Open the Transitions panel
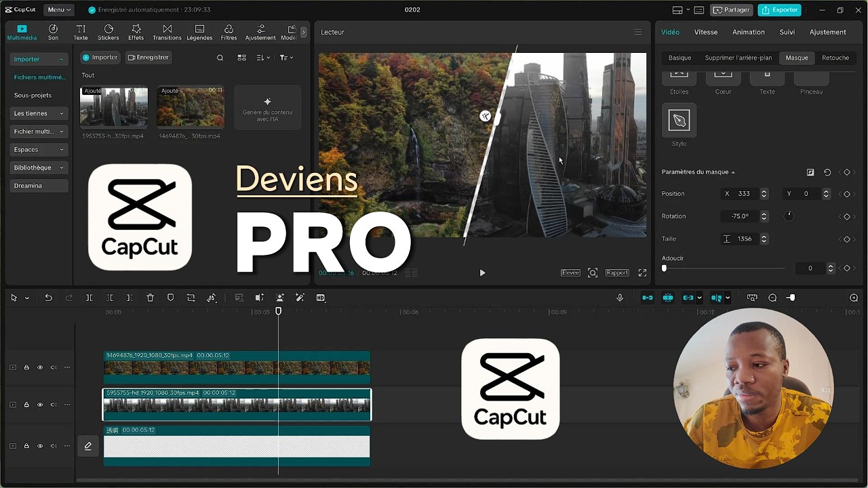The image size is (868, 488). pyautogui.click(x=167, y=33)
